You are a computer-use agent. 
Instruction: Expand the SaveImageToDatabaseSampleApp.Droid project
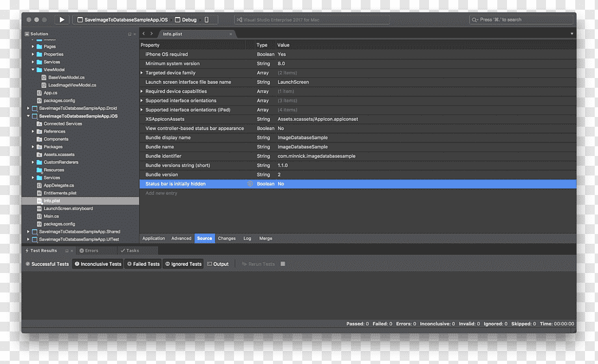(x=28, y=109)
